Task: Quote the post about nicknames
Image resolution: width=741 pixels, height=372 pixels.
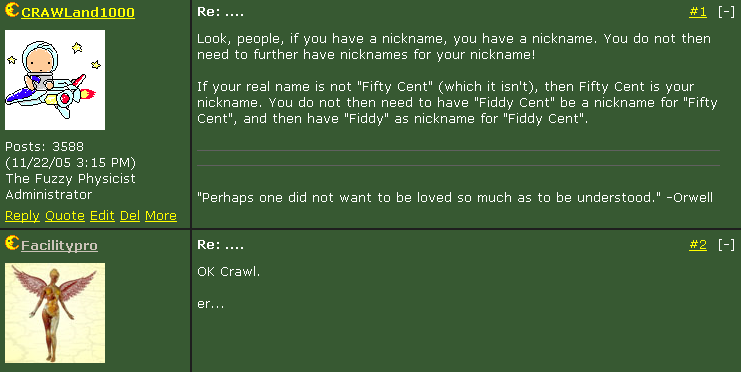Action: point(65,216)
